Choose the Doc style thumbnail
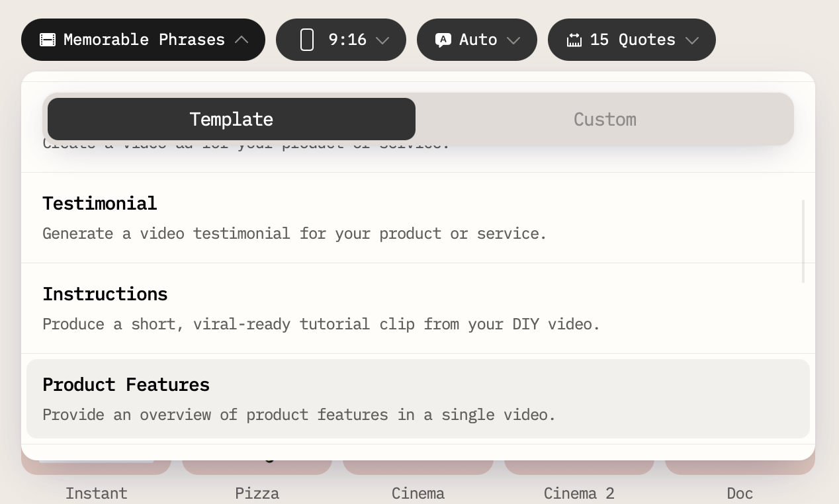Viewport: 839px width, 504px height. click(x=740, y=467)
